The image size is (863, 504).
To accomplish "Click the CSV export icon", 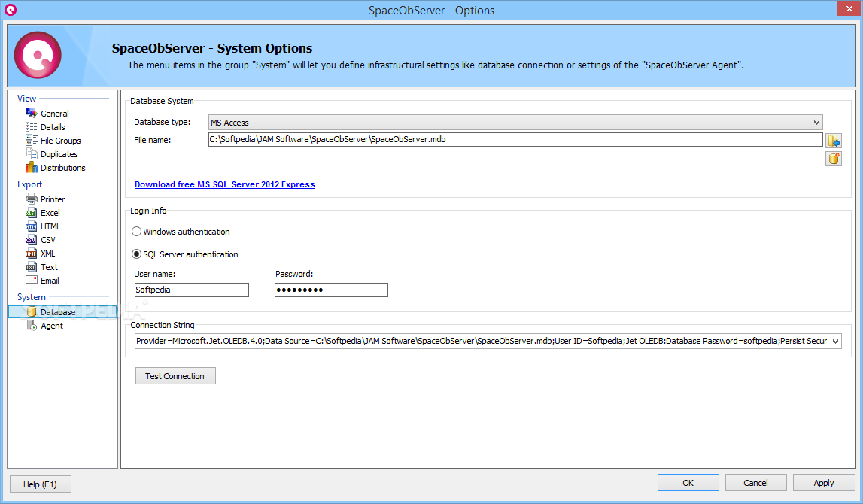I will [32, 240].
